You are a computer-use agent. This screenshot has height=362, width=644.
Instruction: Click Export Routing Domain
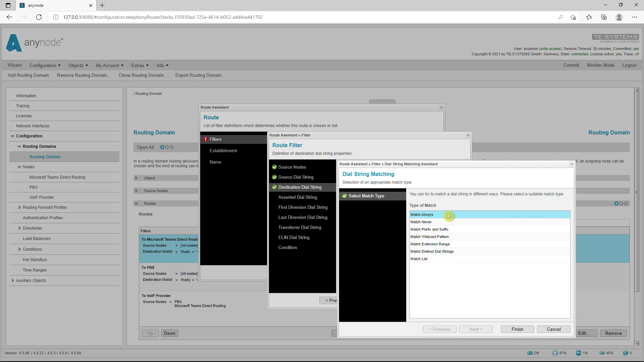tap(200, 75)
